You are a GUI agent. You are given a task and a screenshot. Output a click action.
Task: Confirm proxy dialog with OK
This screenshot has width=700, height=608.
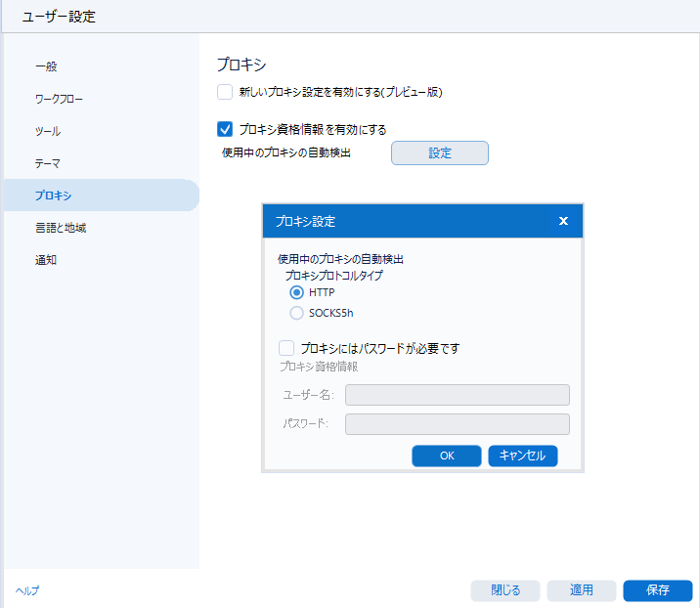(x=446, y=456)
